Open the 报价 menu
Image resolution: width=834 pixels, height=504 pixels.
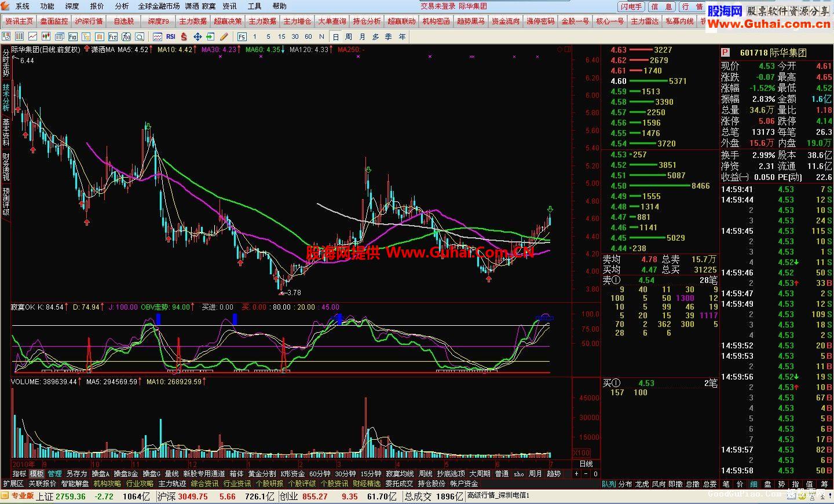click(x=97, y=6)
